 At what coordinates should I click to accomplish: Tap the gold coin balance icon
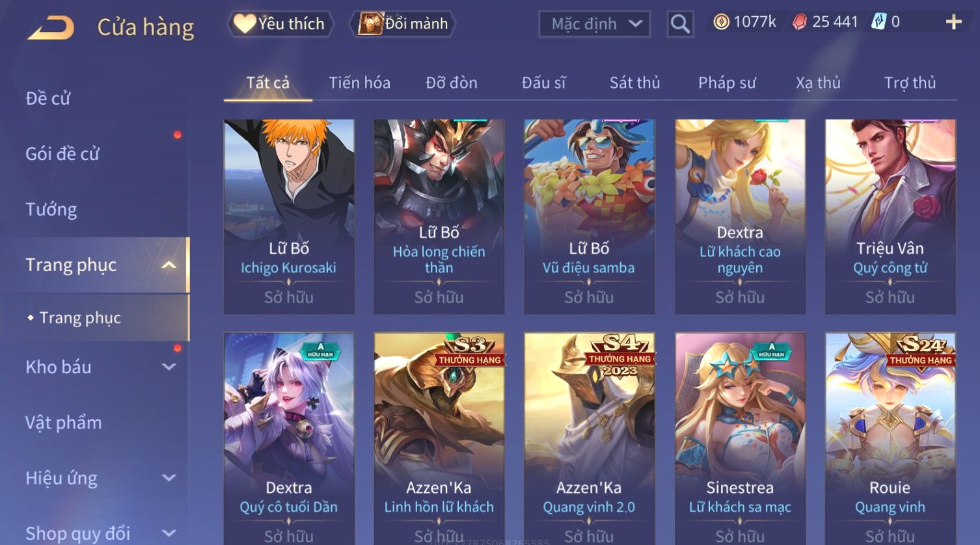pyautogui.click(x=721, y=22)
